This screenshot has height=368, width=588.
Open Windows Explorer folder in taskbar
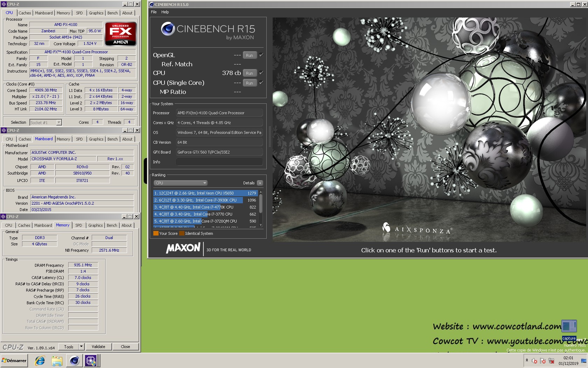tap(57, 361)
